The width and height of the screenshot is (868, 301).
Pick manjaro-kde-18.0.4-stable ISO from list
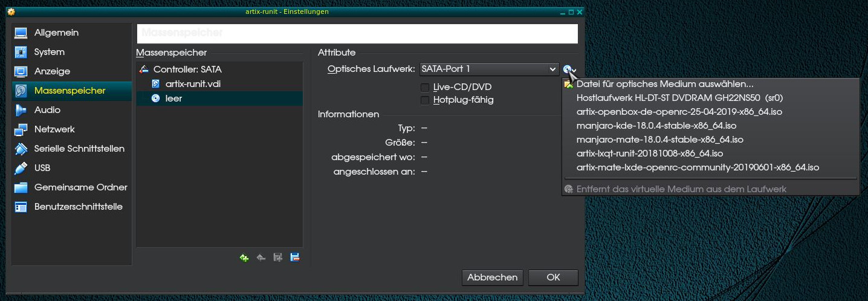[656, 126]
